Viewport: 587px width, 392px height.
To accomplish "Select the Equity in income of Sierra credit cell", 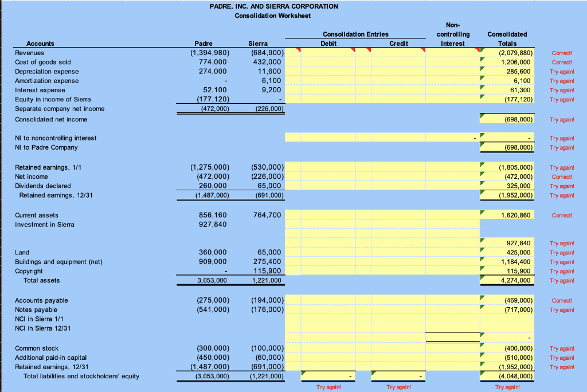I will click(x=398, y=99).
